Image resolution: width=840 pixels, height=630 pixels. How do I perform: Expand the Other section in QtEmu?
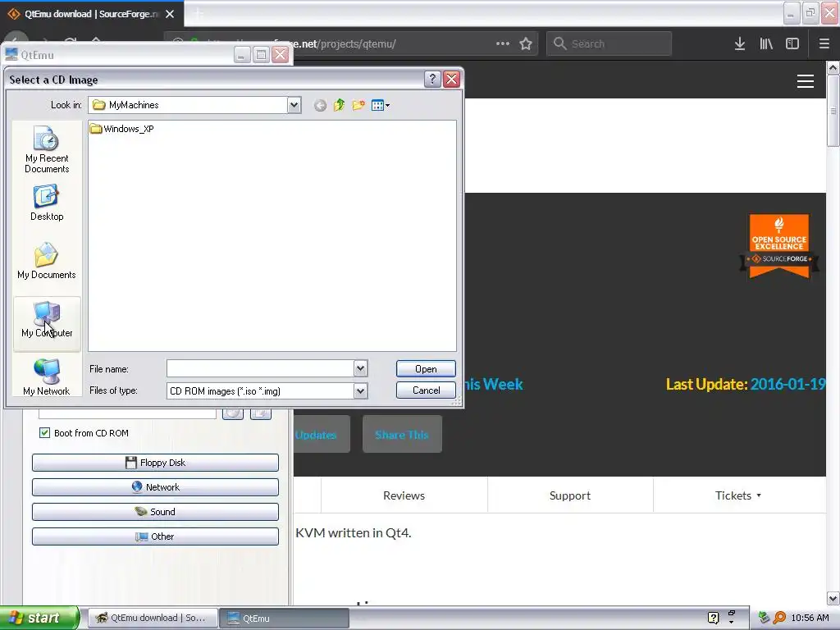coord(155,536)
